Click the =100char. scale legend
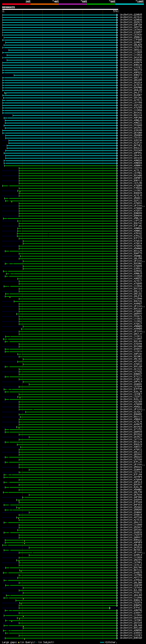Image resolution: width=146 pixels, height=644 pixels. (108, 642)
